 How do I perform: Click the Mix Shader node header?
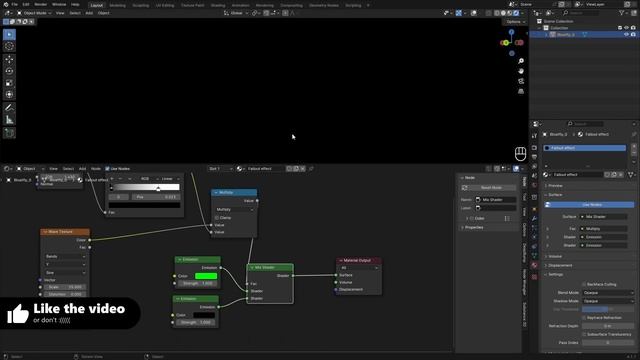[270, 267]
